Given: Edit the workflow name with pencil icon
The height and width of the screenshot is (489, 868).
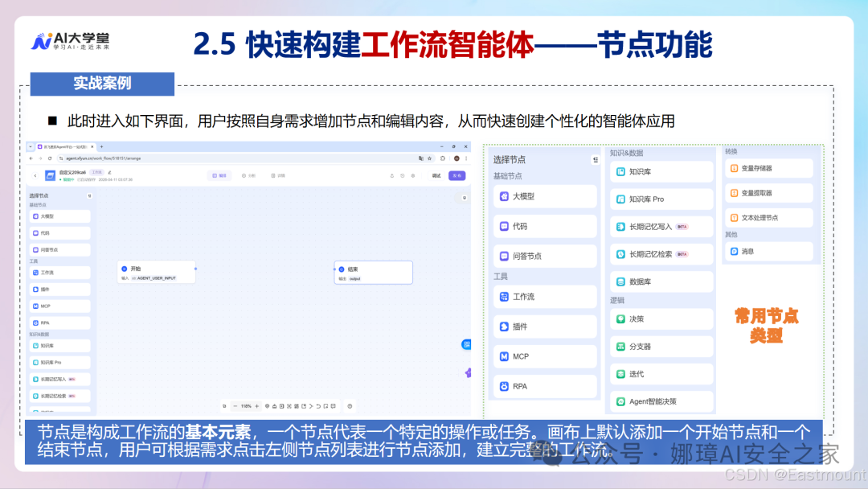Looking at the screenshot, I should coord(109,172).
